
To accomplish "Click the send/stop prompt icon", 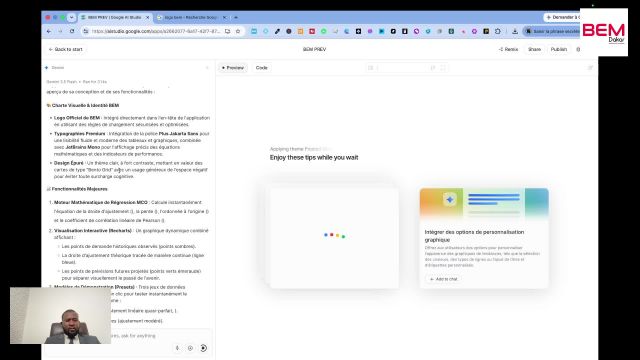I will click(204, 348).
